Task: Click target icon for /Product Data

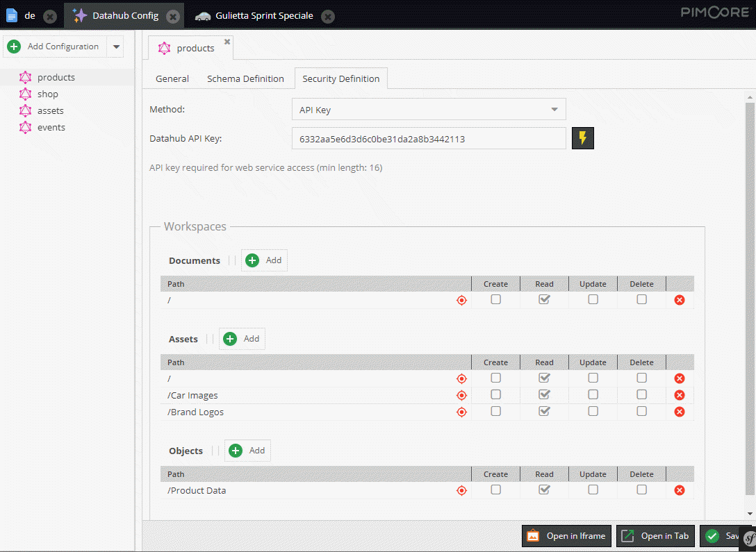Action: tap(461, 490)
